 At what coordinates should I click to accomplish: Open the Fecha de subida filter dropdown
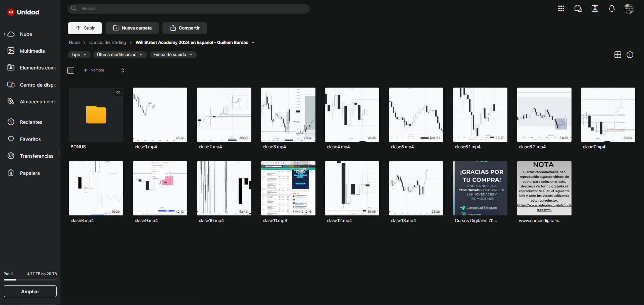coord(173,55)
